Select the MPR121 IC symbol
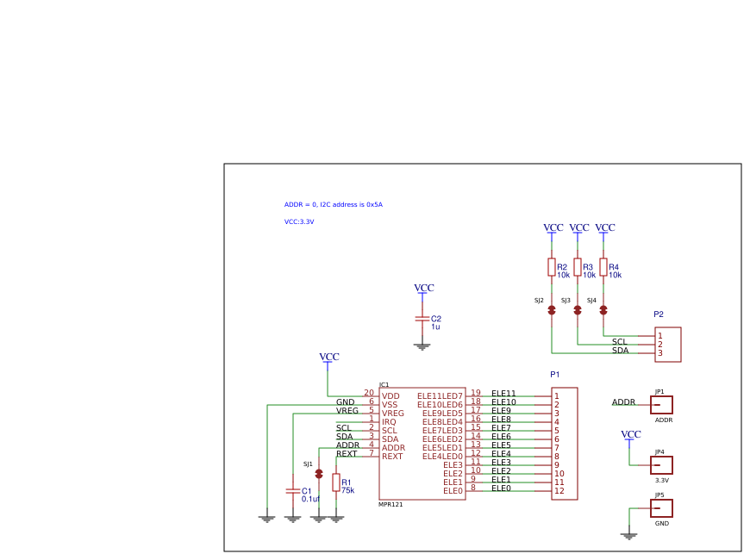 point(422,444)
